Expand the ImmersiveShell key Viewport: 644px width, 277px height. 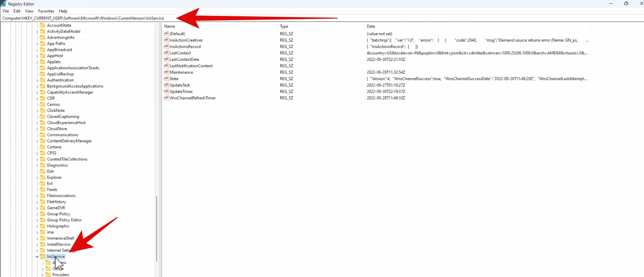pos(37,238)
